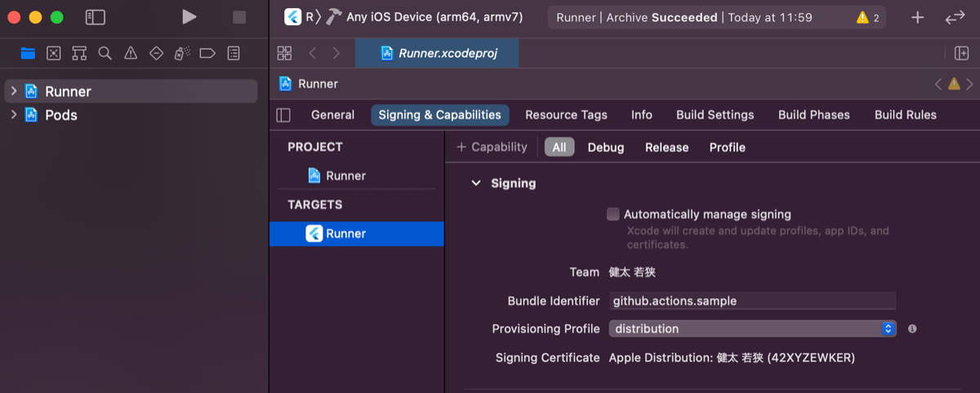Add editor on the right

pos(961,53)
